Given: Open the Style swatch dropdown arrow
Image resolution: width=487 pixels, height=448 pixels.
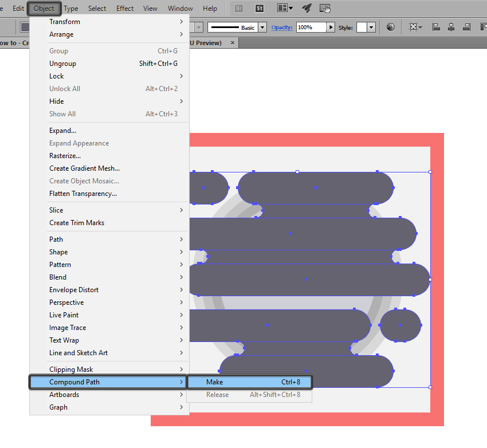Looking at the screenshot, I should point(371,27).
